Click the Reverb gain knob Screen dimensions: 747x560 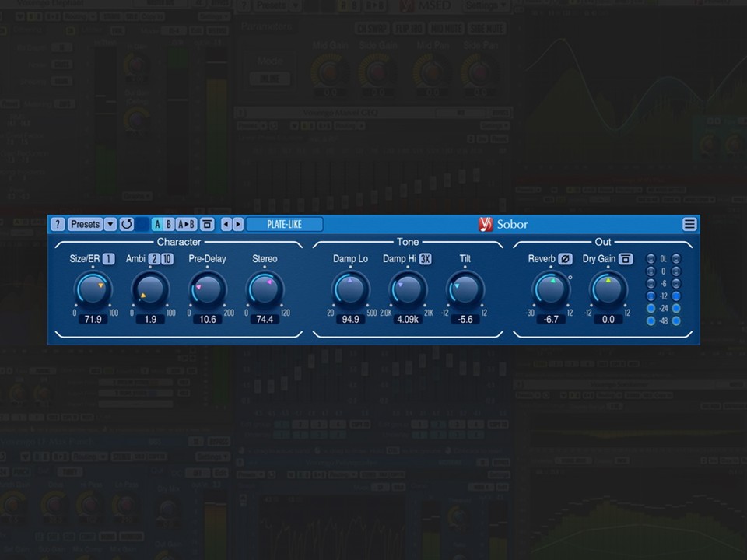(551, 289)
